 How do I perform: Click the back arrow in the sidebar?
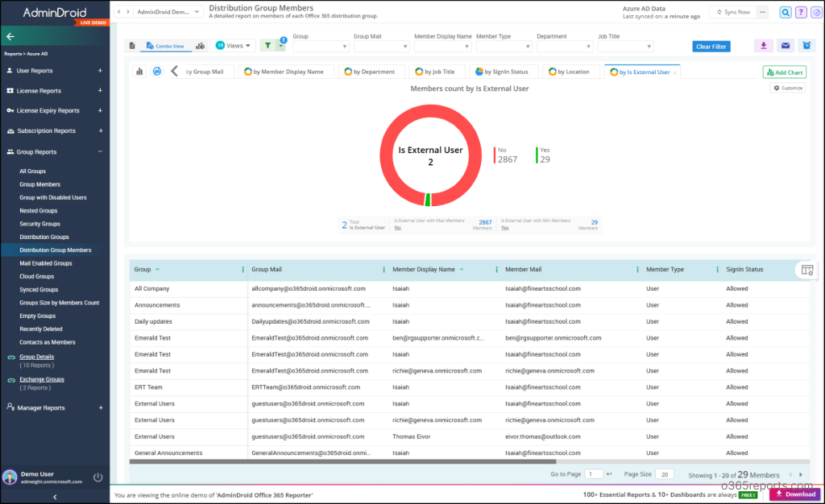[x=10, y=36]
